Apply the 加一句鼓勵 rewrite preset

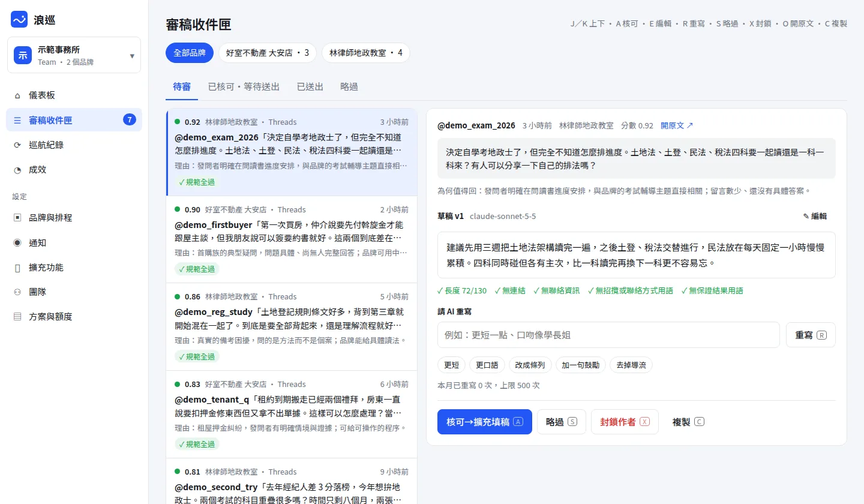(581, 365)
